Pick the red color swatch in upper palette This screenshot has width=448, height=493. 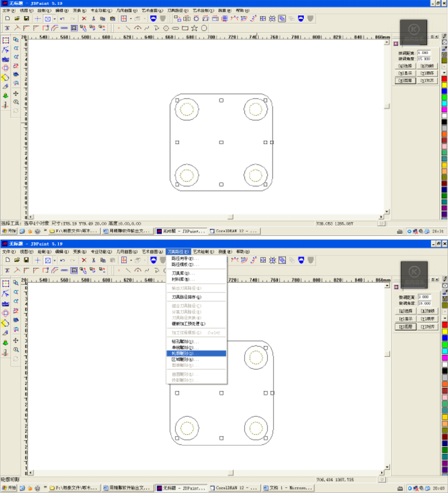tap(444, 79)
